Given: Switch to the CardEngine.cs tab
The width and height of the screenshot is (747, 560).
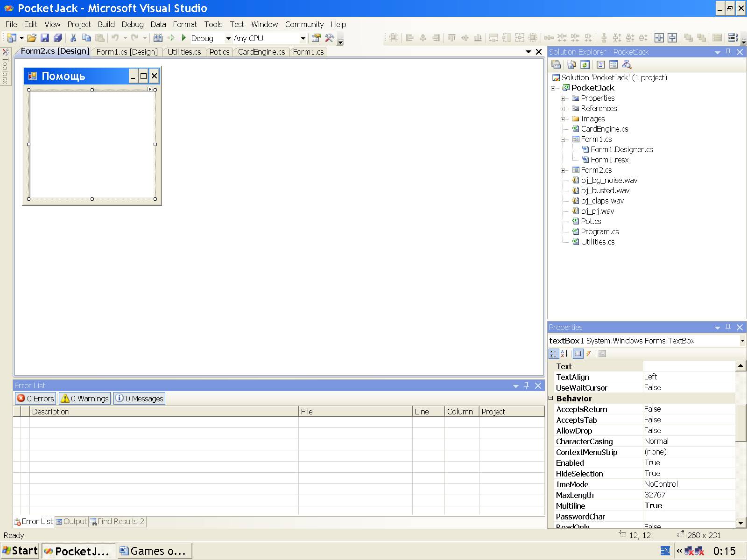Looking at the screenshot, I should pyautogui.click(x=261, y=52).
